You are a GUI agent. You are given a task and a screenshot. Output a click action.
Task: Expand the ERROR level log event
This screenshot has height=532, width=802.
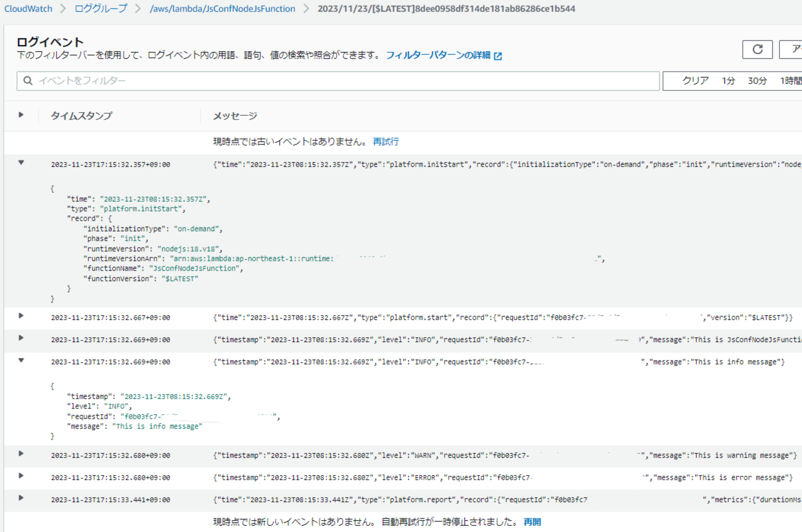[21, 477]
